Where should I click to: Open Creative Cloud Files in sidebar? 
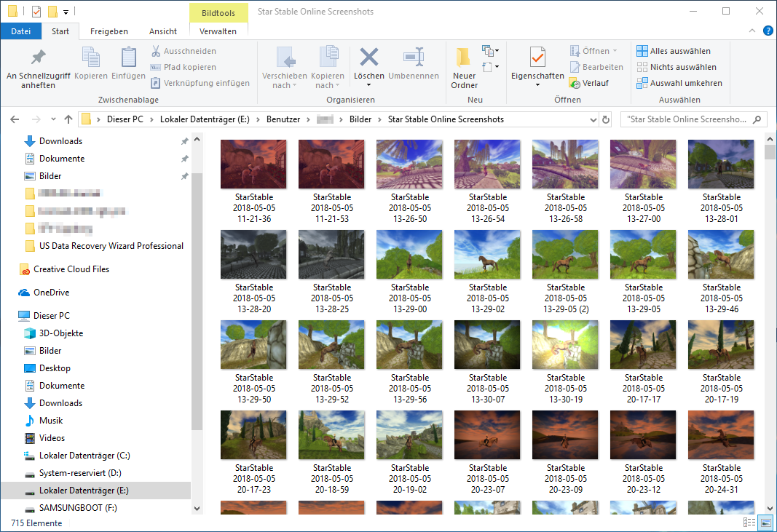click(x=71, y=269)
